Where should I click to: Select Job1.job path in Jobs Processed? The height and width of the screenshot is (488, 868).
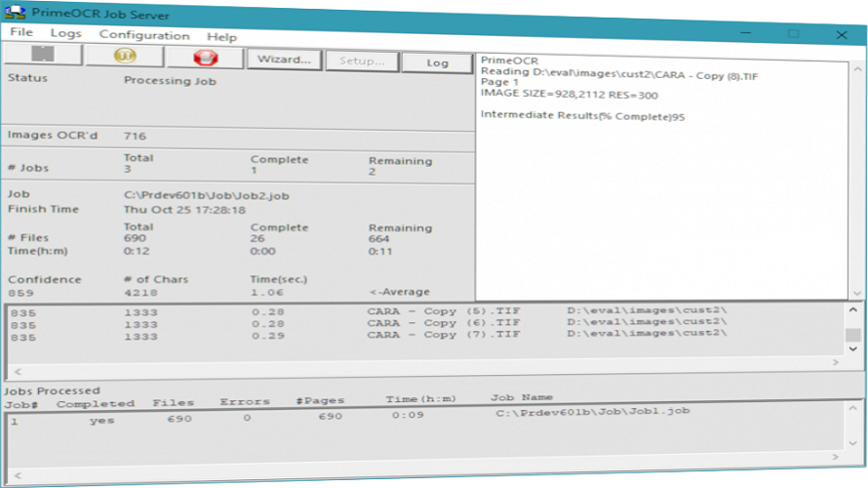[x=593, y=412]
